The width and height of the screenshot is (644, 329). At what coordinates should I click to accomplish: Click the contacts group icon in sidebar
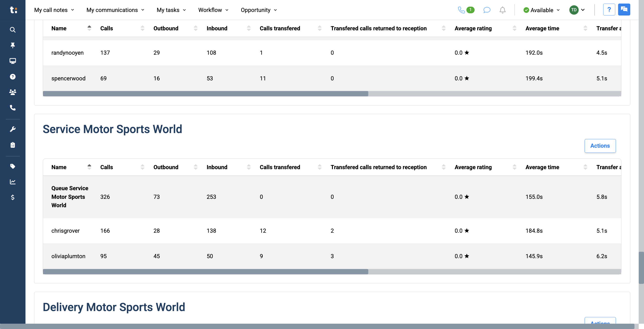(x=12, y=92)
